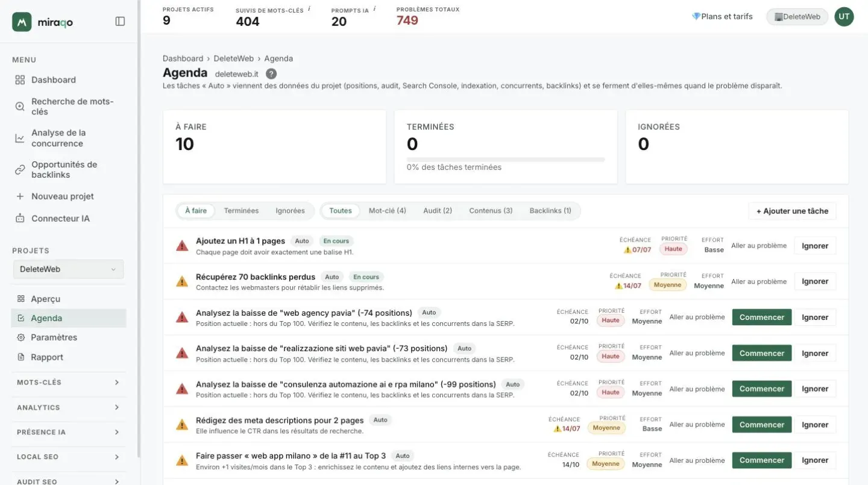This screenshot has width=868, height=485.
Task: Click the + Ajouter une tâche button
Action: (x=792, y=211)
